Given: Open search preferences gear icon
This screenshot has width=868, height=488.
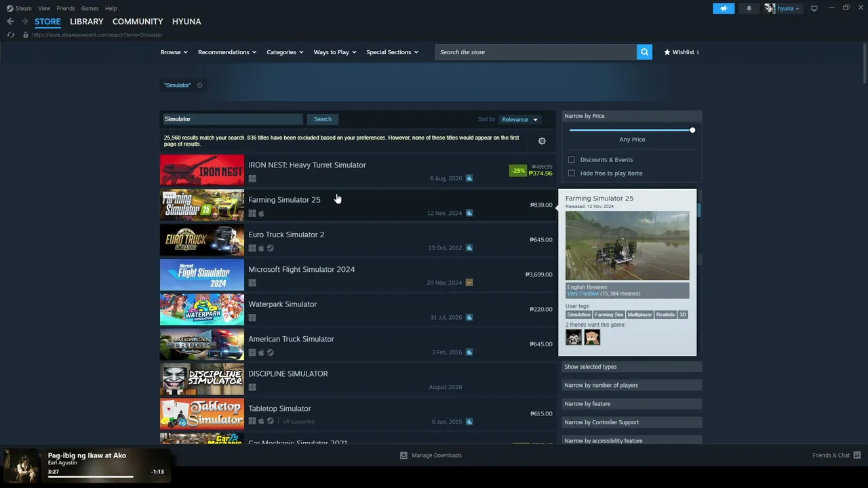Looking at the screenshot, I should (542, 141).
